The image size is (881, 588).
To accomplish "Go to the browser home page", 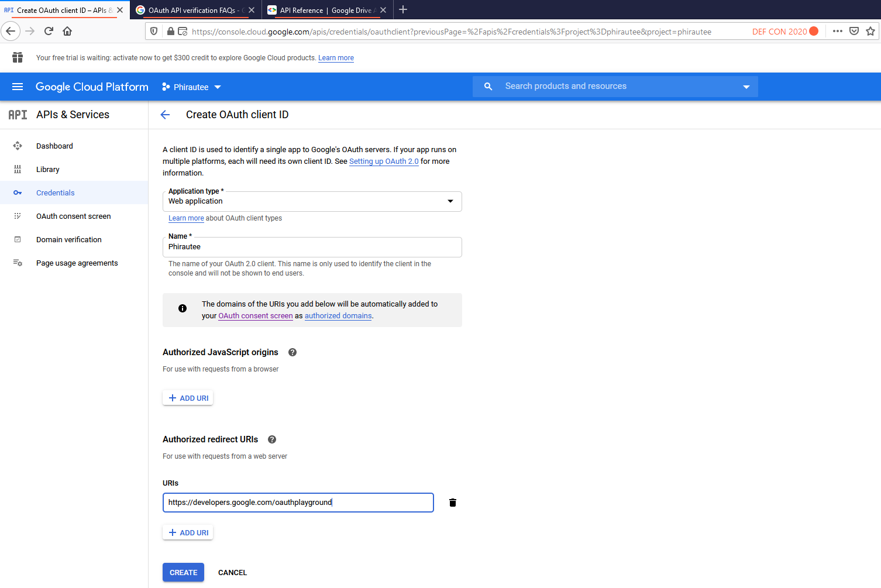I will point(67,31).
